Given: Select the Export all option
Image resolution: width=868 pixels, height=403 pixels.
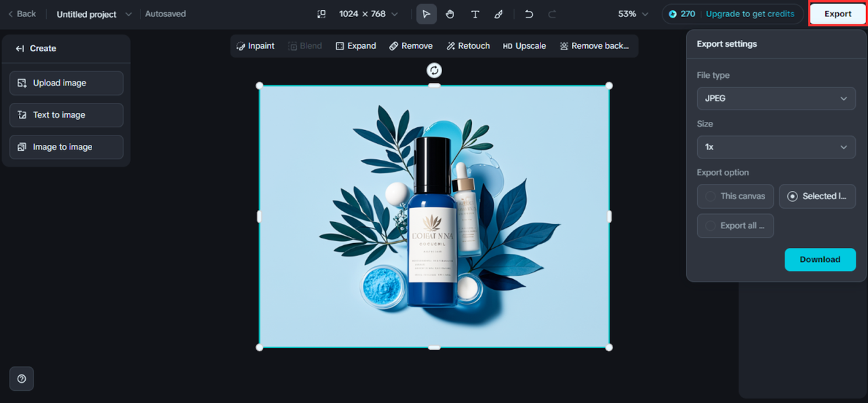Looking at the screenshot, I should click(735, 226).
